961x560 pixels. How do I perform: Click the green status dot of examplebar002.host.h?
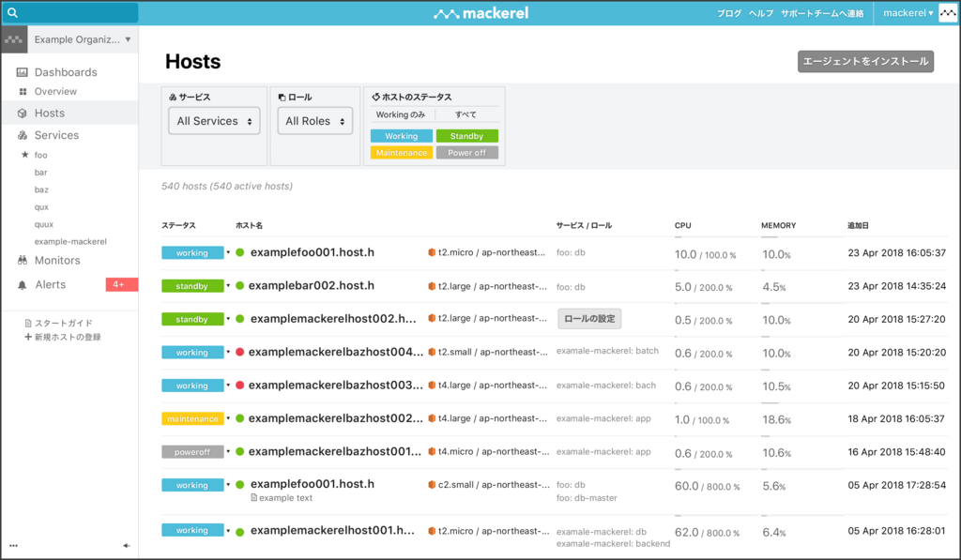pyautogui.click(x=240, y=285)
